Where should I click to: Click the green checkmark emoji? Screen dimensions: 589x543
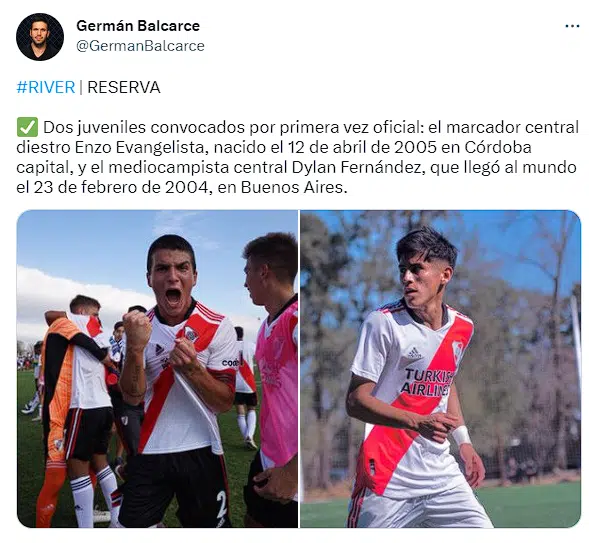27,127
